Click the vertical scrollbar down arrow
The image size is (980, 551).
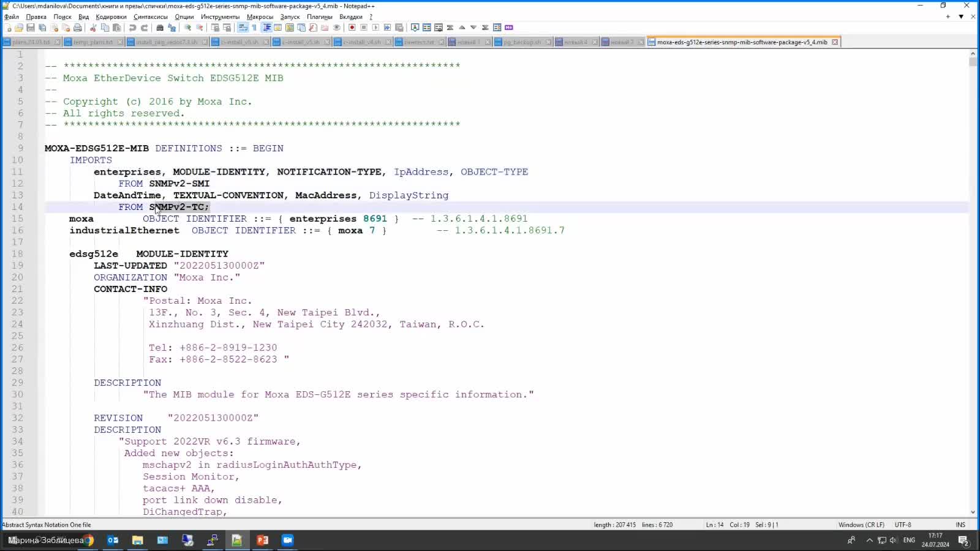pyautogui.click(x=973, y=512)
